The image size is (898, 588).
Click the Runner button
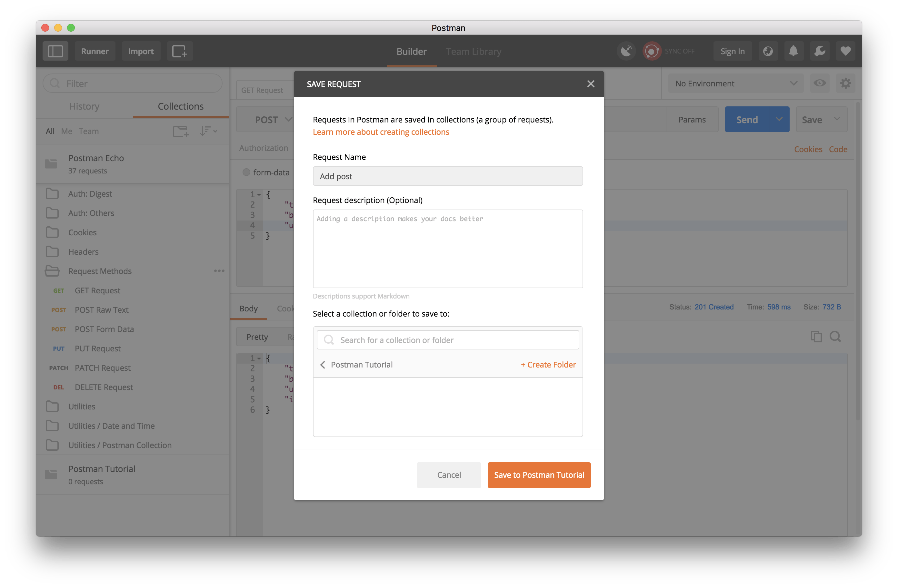click(95, 51)
